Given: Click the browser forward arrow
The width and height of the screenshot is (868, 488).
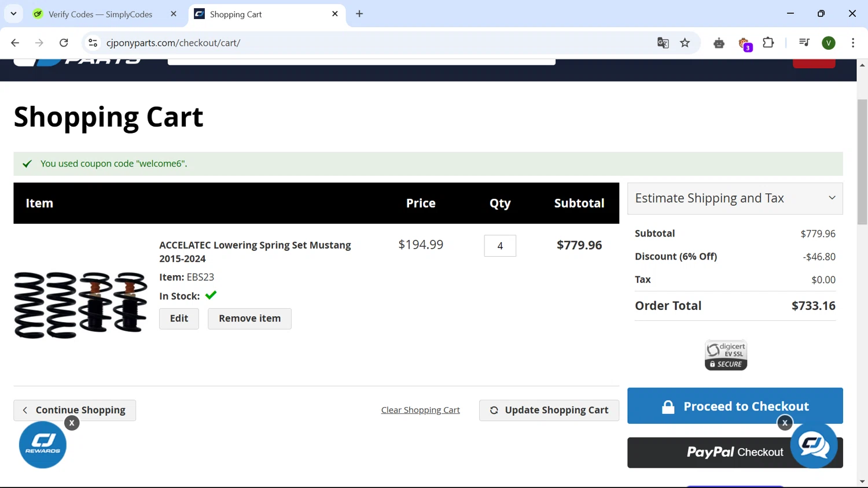Looking at the screenshot, I should pos(39,43).
